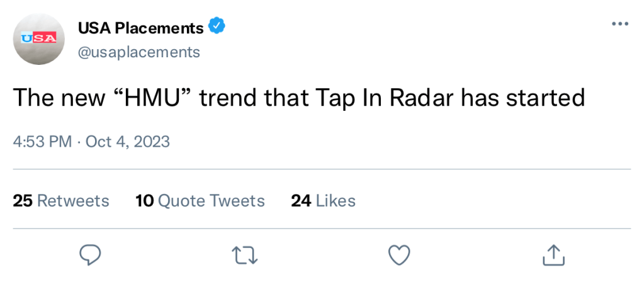Click the word "started" ending the tweet

coord(546,98)
